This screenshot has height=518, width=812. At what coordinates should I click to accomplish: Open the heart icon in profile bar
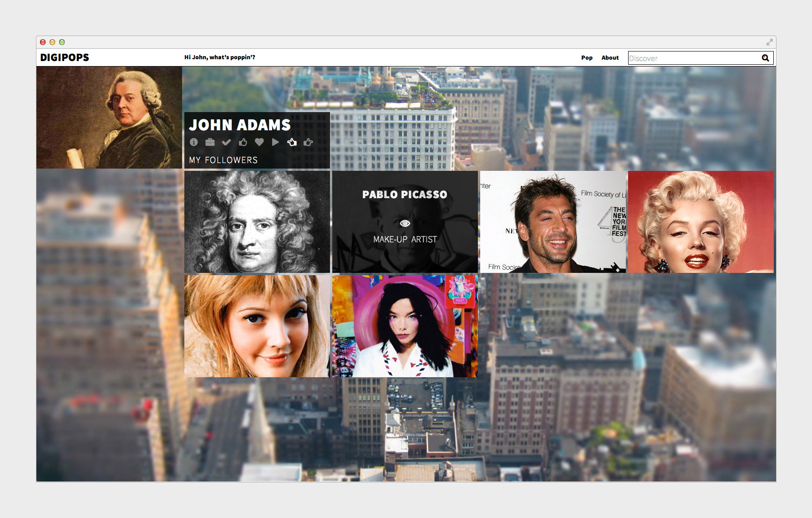(x=259, y=142)
